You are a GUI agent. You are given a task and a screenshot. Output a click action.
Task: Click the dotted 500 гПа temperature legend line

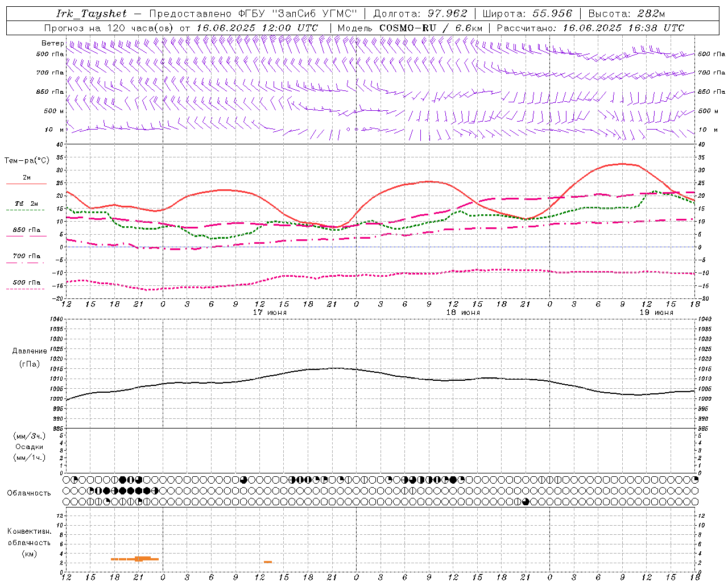(x=25, y=289)
